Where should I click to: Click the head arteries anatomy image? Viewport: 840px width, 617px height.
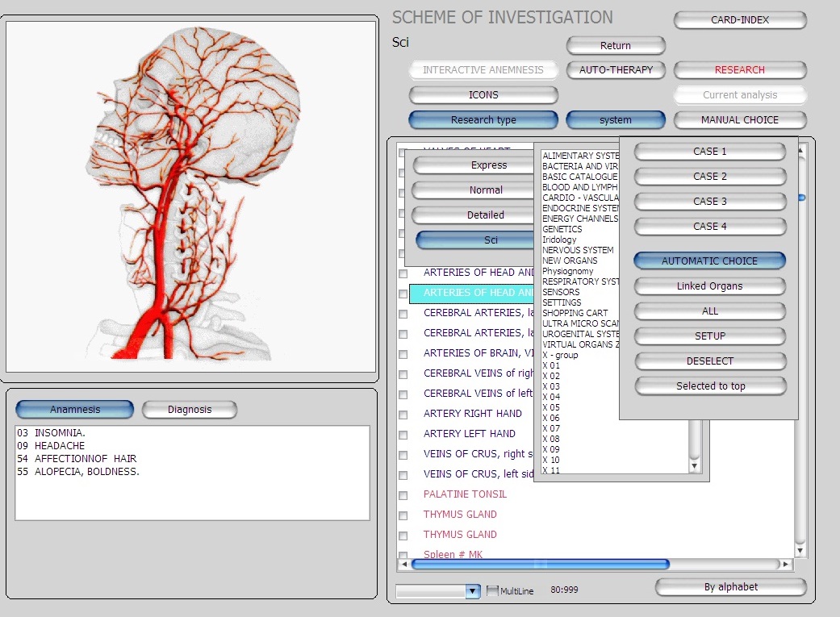190,196
